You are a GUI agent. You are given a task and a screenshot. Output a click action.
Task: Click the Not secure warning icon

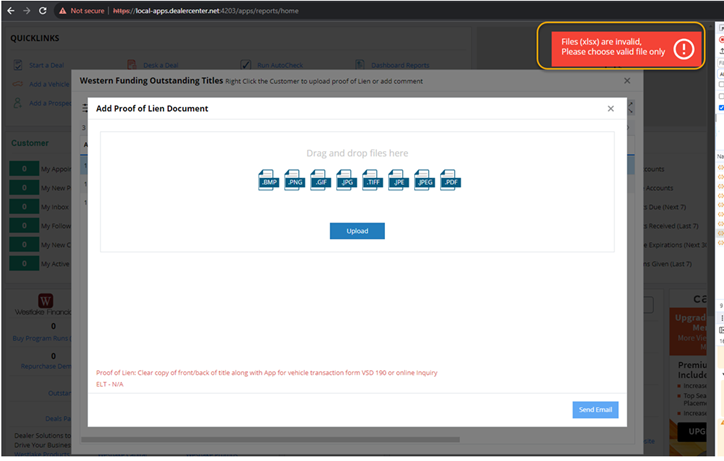tap(63, 11)
